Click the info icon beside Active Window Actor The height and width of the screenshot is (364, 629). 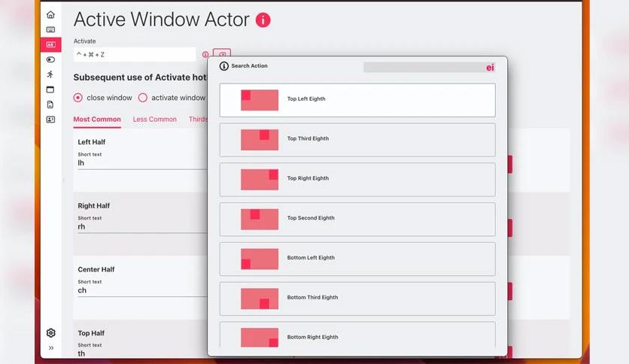pyautogui.click(x=263, y=20)
